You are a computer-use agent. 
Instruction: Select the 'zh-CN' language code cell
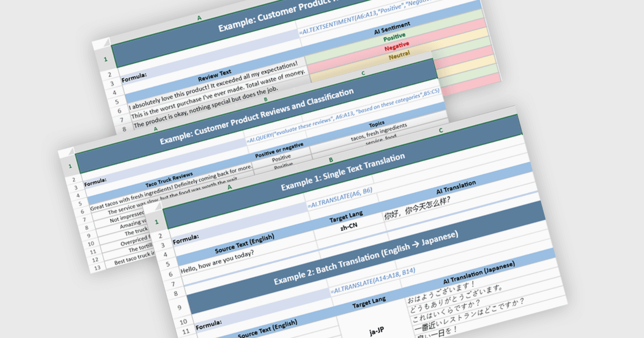(x=348, y=226)
